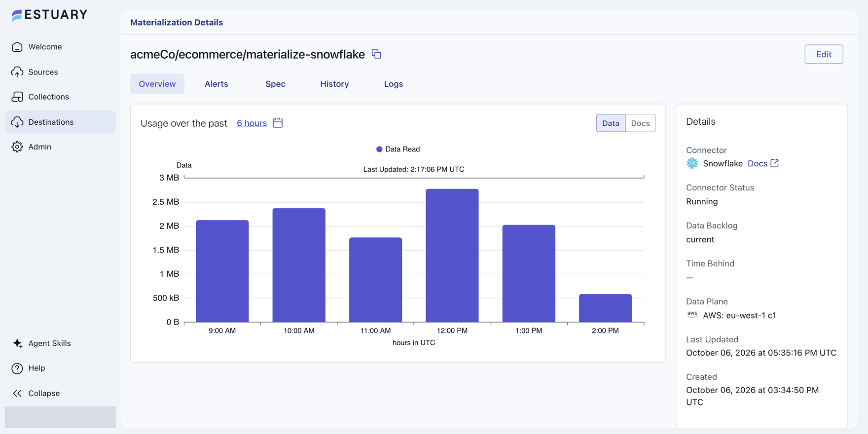Select the Overview tab
This screenshot has width=868, height=434.
157,84
